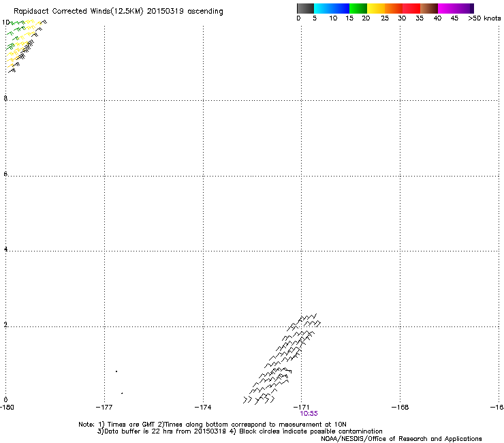Click the latitude '6' axis label

pyautogui.click(x=5, y=174)
